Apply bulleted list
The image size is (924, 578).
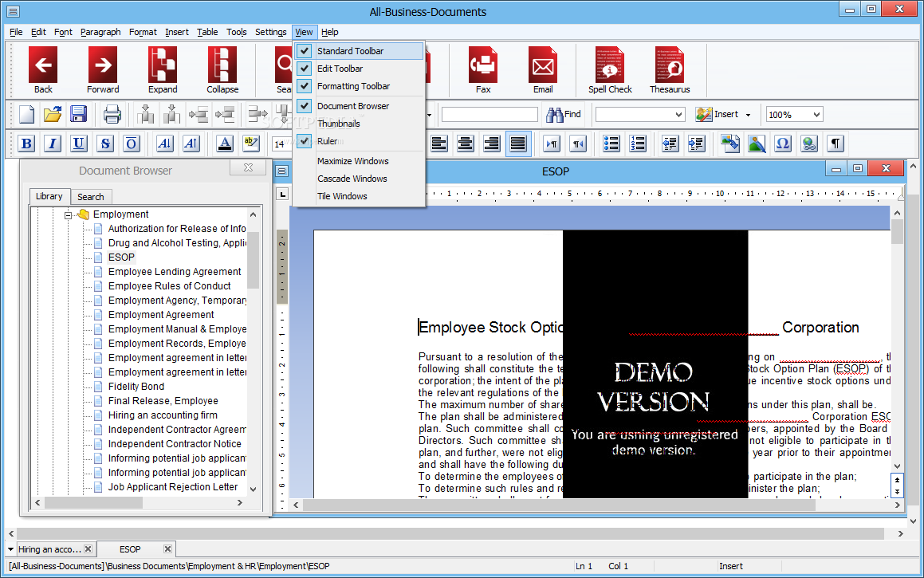point(611,144)
